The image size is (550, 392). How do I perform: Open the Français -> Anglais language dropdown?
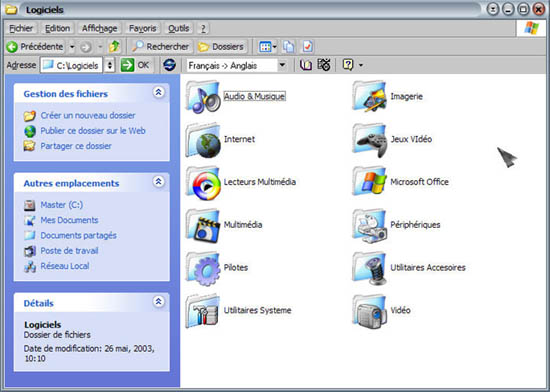(x=282, y=65)
